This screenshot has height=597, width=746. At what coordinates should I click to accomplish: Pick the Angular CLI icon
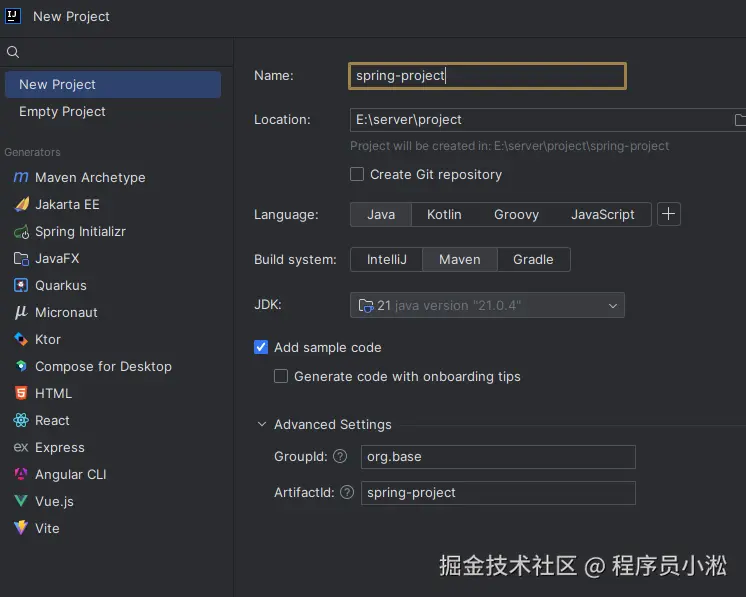coord(21,474)
